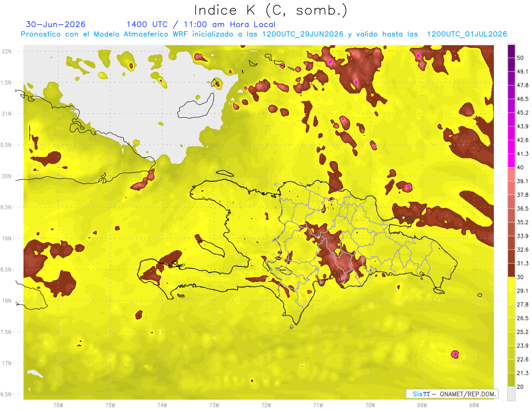Viewport: 532px width, 411px height.
Task: Click the "25.2" color scale value
Action: (522, 332)
